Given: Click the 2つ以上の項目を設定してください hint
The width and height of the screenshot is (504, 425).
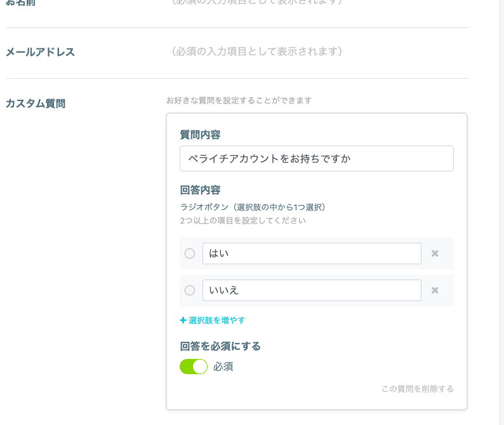Looking at the screenshot, I should tap(242, 220).
